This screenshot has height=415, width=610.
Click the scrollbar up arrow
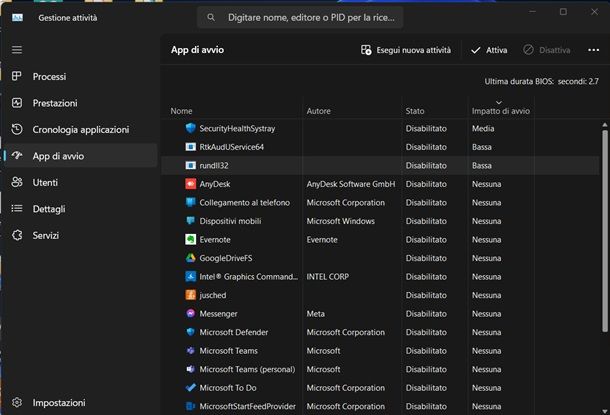[605, 125]
